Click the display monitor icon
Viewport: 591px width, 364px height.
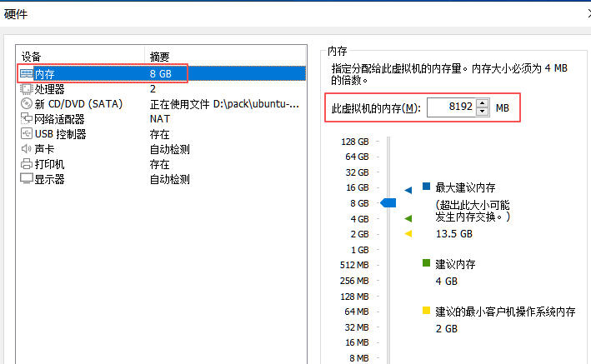tap(26, 179)
